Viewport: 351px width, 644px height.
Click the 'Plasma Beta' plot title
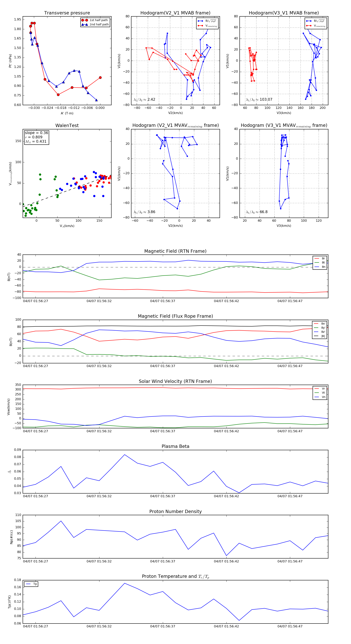coord(175,447)
